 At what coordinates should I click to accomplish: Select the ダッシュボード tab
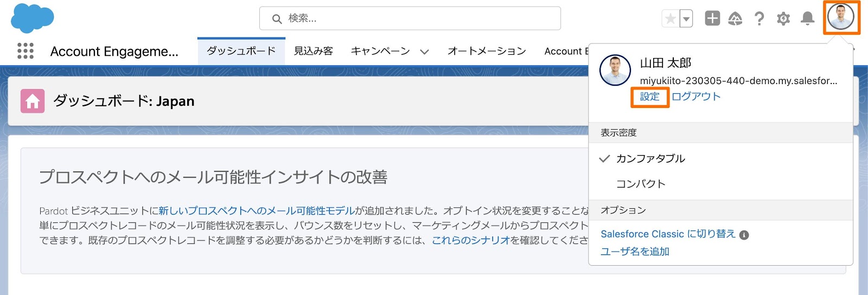pyautogui.click(x=241, y=51)
